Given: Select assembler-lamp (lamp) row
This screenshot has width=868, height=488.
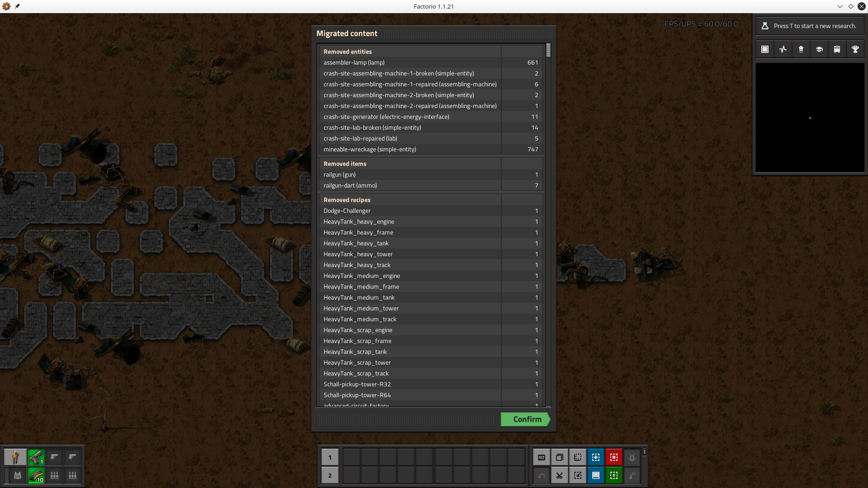Looking at the screenshot, I should pos(431,63).
